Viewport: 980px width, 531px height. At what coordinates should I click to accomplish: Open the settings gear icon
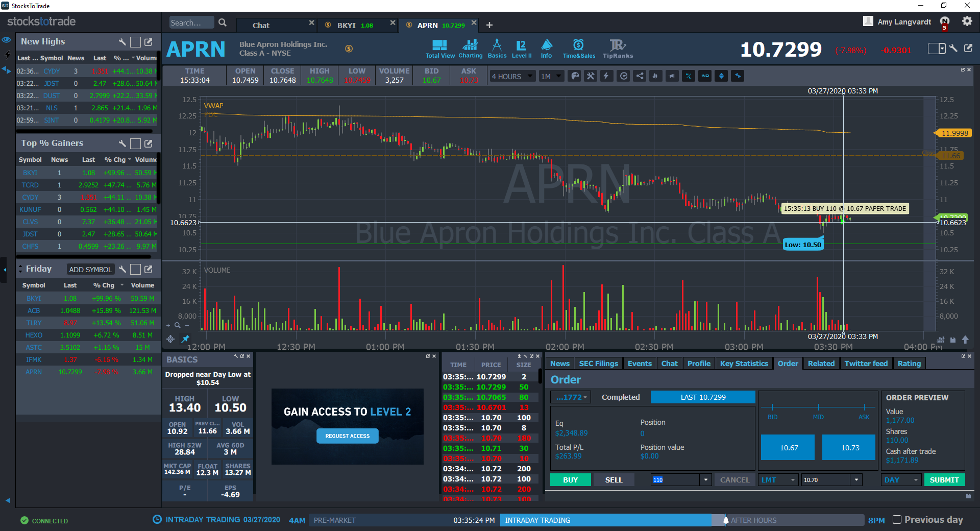point(967,21)
